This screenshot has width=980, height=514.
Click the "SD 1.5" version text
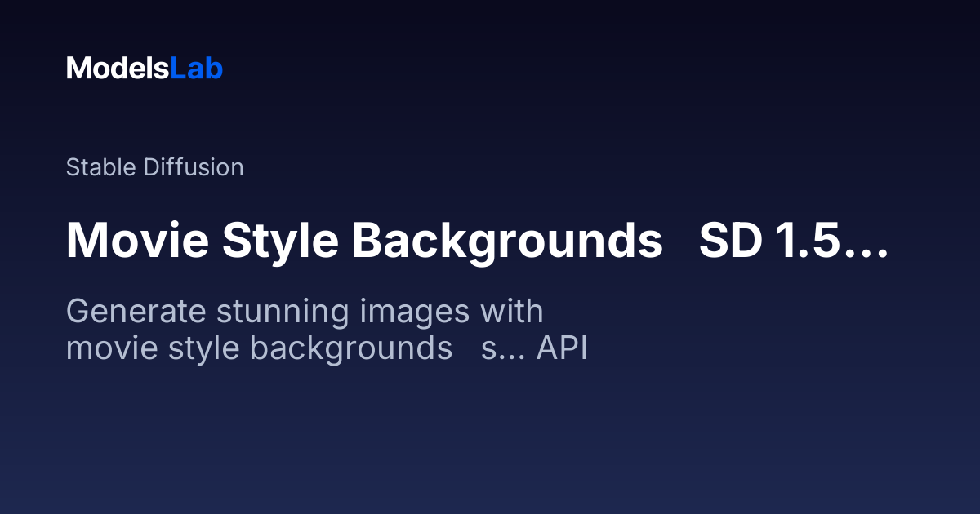[769, 241]
